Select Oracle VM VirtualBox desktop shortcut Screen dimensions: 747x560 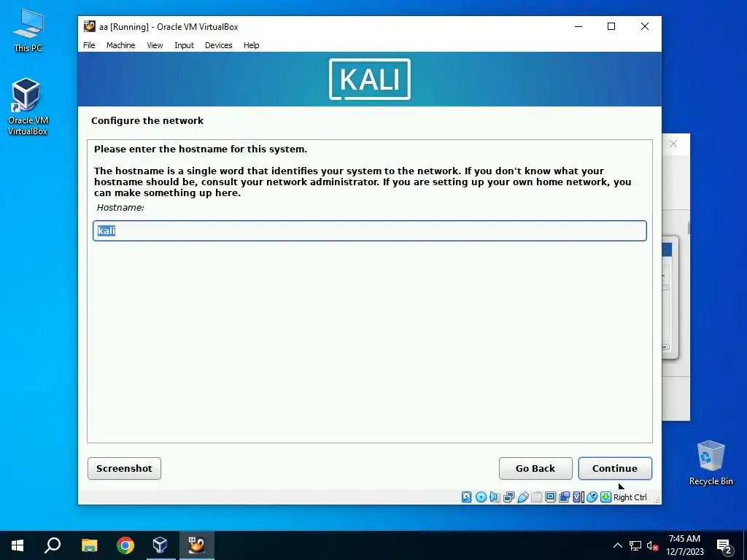point(28,106)
